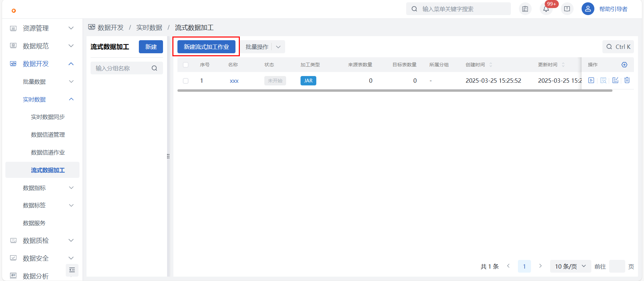This screenshot has height=281, width=644.
Task: View logs for the xxx job
Action: click(x=603, y=80)
